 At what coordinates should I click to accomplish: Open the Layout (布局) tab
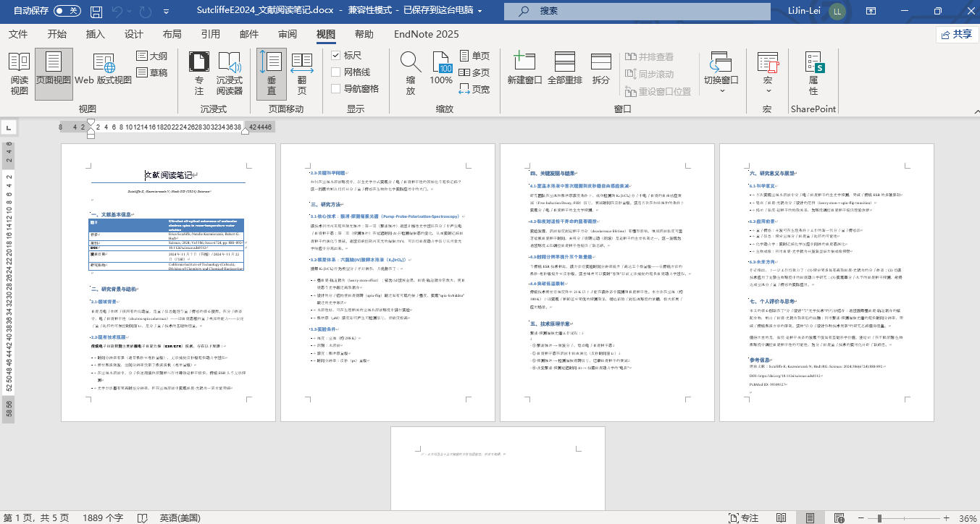172,34
